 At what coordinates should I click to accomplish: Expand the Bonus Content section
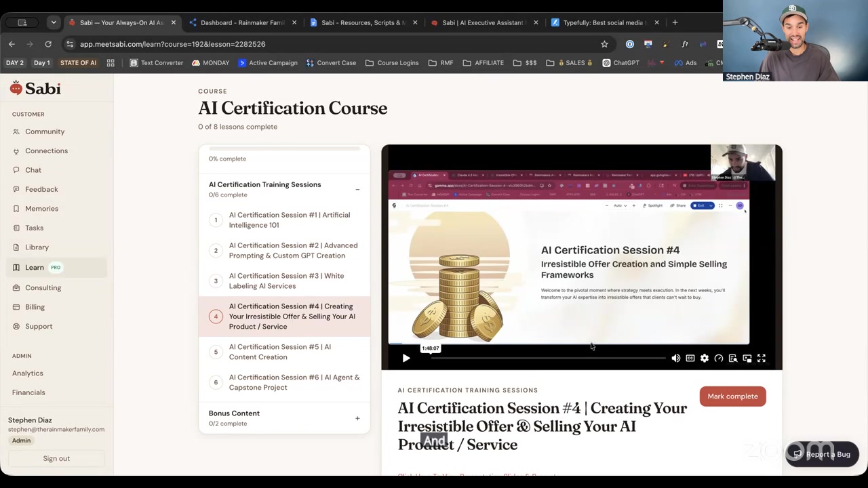pos(357,418)
